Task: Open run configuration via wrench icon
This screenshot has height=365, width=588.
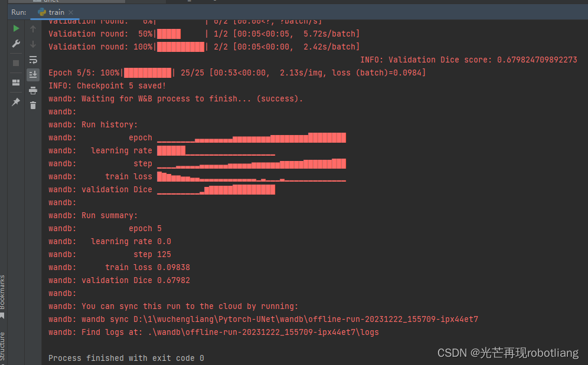Action: point(16,44)
